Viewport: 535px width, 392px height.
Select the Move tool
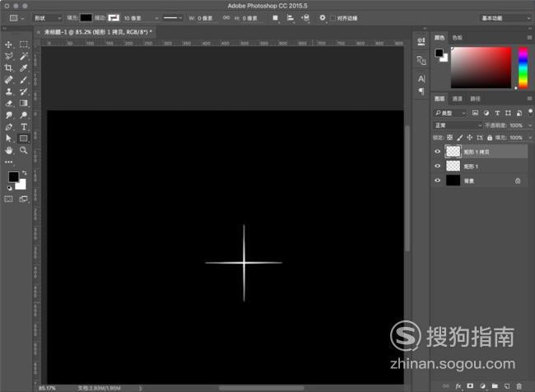tap(8, 44)
